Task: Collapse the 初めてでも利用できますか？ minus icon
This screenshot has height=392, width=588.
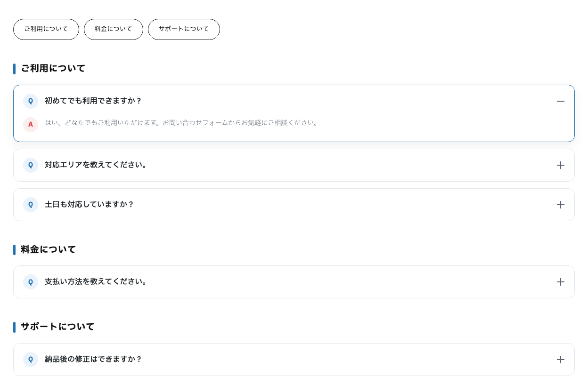Action: point(561,101)
